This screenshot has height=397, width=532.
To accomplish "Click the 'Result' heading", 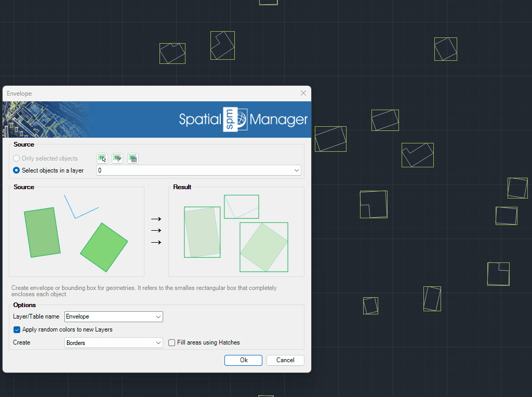I will (182, 187).
